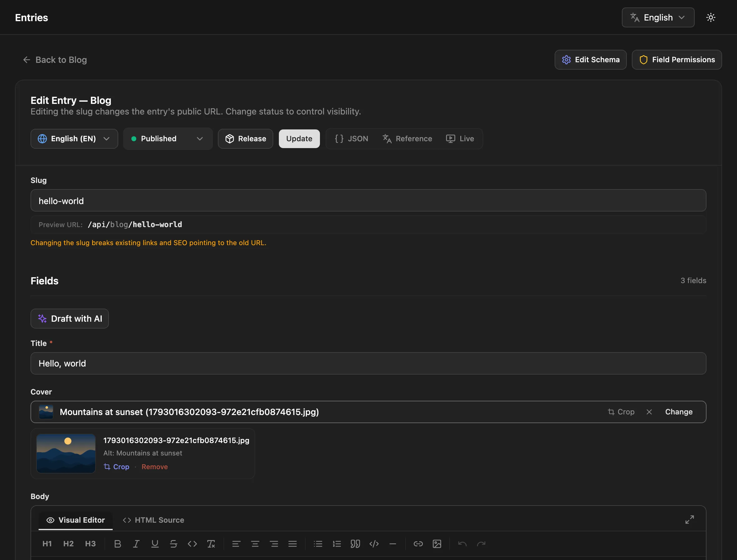This screenshot has width=737, height=560.
Task: Align text right
Action: click(274, 544)
